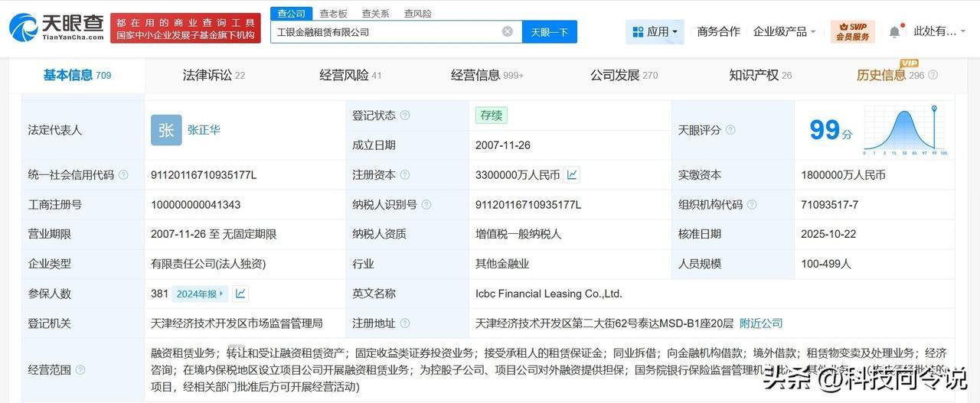The height and width of the screenshot is (403, 980).
Task: Select the 其他金融业 industry value
Action: coord(502,264)
